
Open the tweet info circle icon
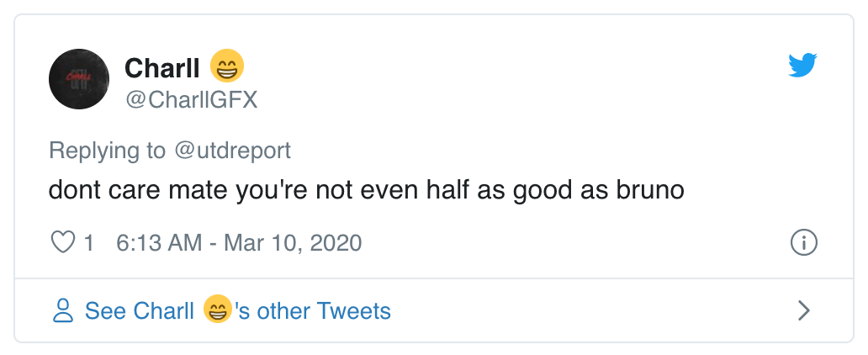(804, 243)
